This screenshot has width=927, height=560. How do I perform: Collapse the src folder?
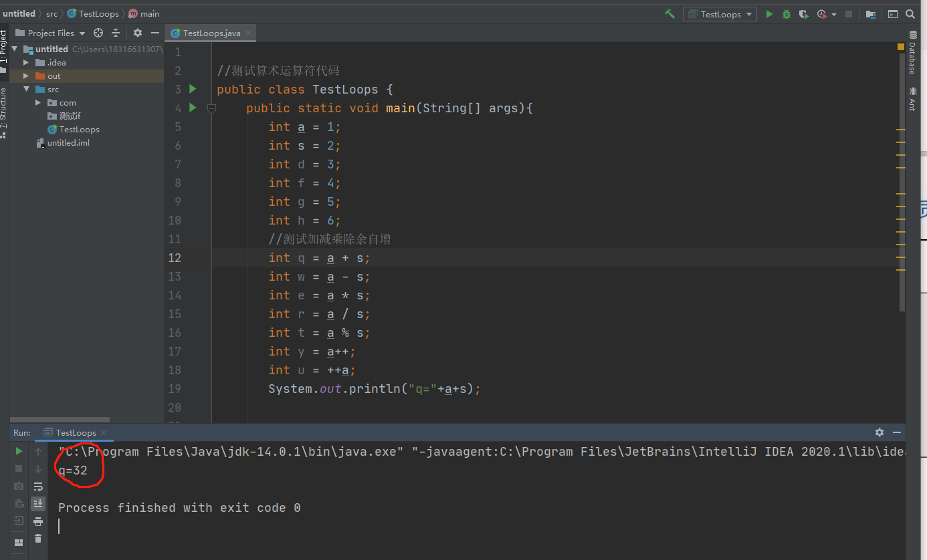tap(26, 89)
